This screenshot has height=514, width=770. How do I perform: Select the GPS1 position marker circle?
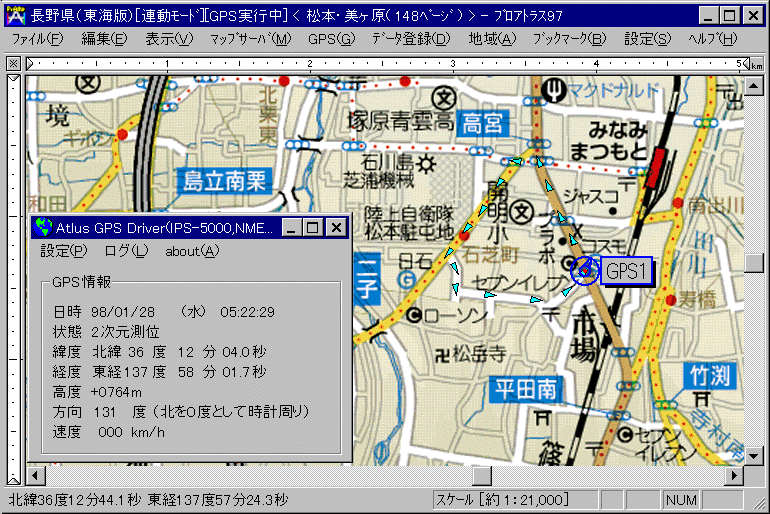tap(584, 270)
